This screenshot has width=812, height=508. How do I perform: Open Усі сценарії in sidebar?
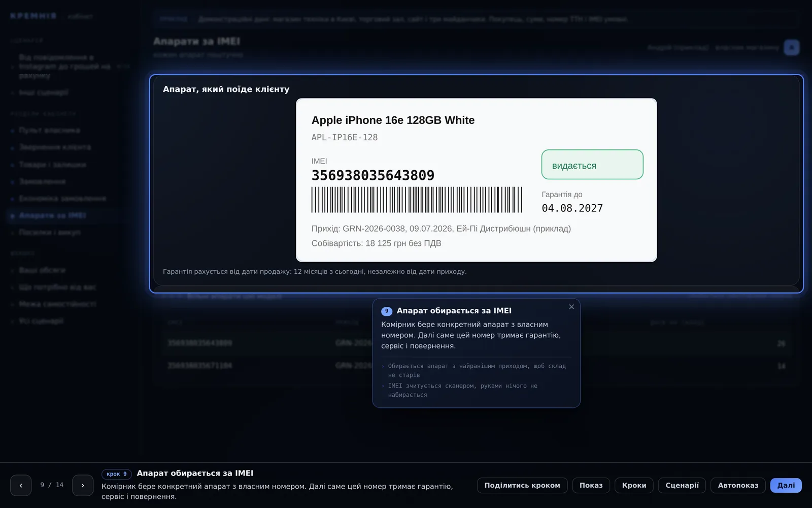click(x=41, y=321)
